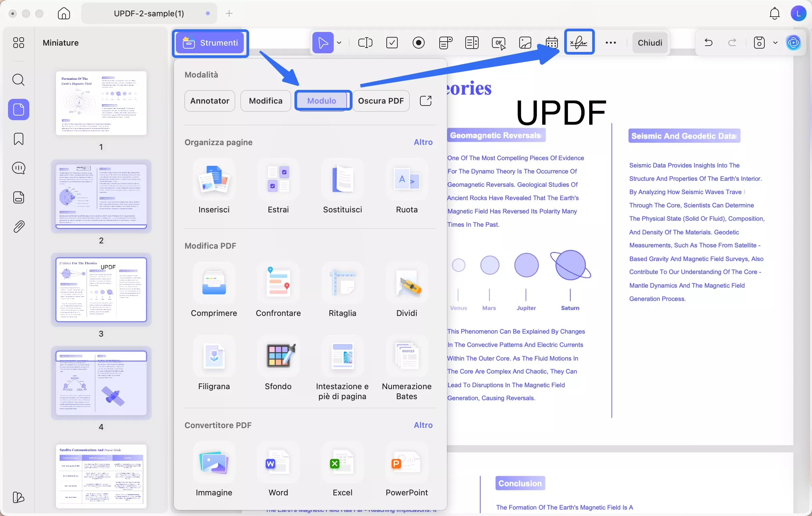
Task: Select the radio button form field tool
Action: point(418,43)
